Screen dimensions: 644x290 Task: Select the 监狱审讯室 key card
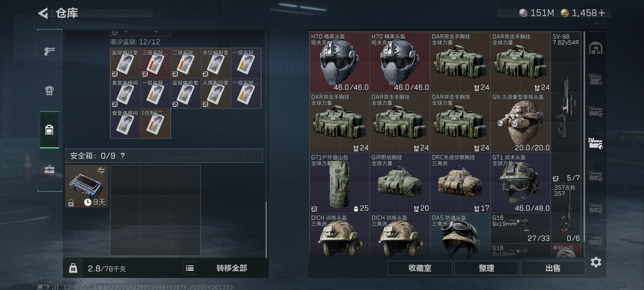coord(125,63)
